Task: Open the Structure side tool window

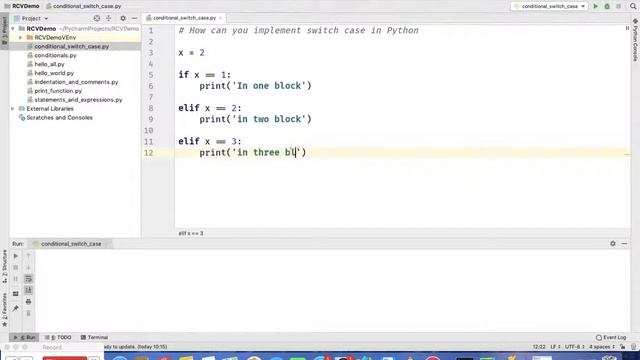Action: (x=4, y=267)
